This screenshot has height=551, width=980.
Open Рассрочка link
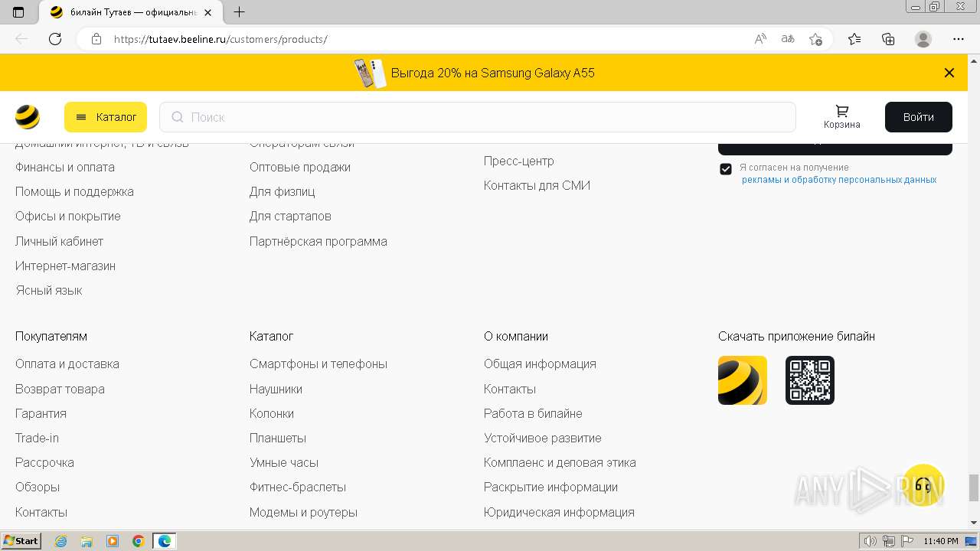(x=44, y=462)
